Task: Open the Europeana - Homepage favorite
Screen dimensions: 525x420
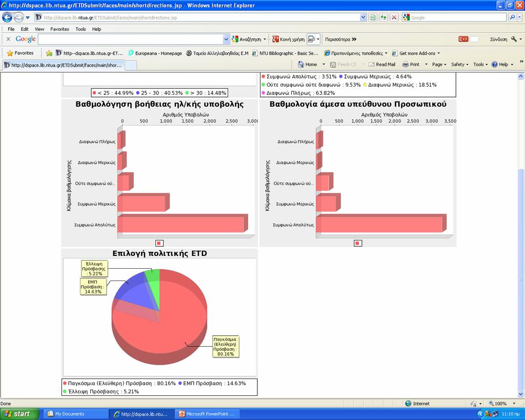Action: 155,53
